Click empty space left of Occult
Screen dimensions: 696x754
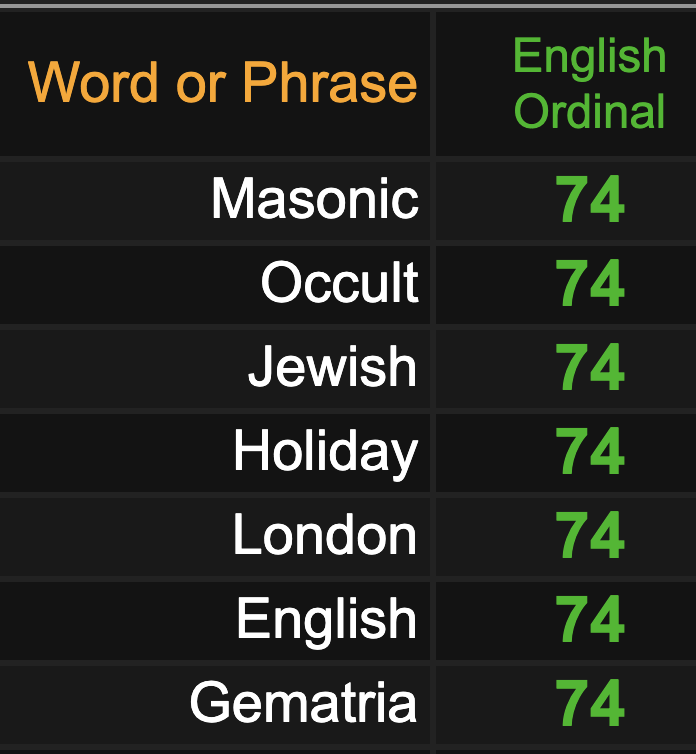130,285
